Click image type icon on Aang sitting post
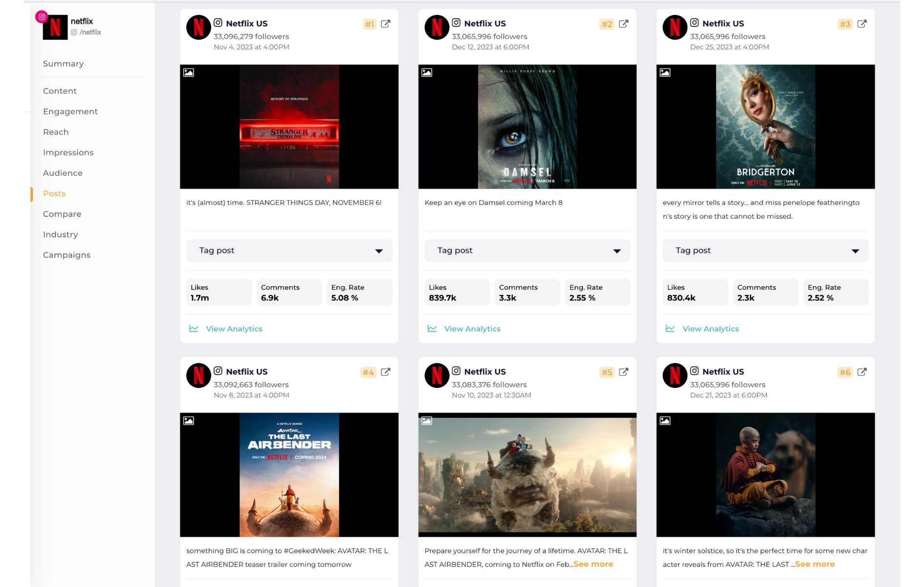 (665, 421)
